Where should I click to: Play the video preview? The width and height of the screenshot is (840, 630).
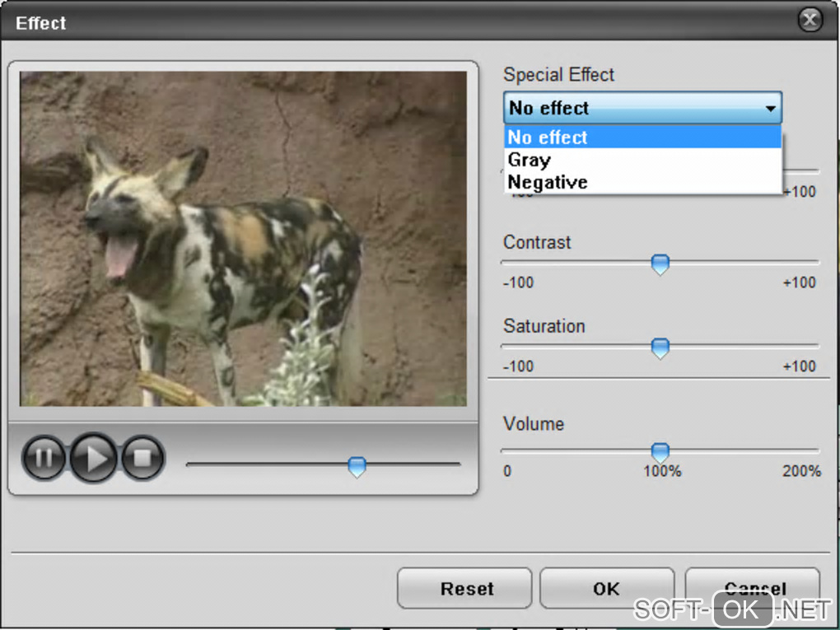[94, 458]
